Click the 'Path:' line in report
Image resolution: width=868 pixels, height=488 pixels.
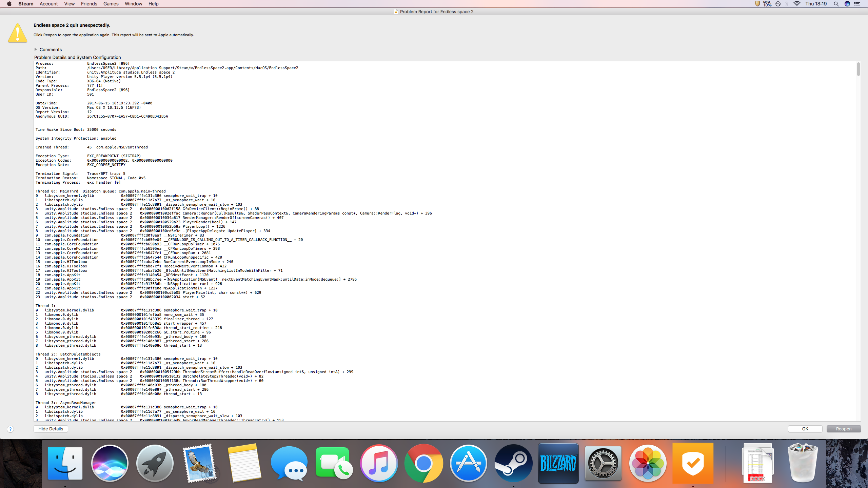167,68
